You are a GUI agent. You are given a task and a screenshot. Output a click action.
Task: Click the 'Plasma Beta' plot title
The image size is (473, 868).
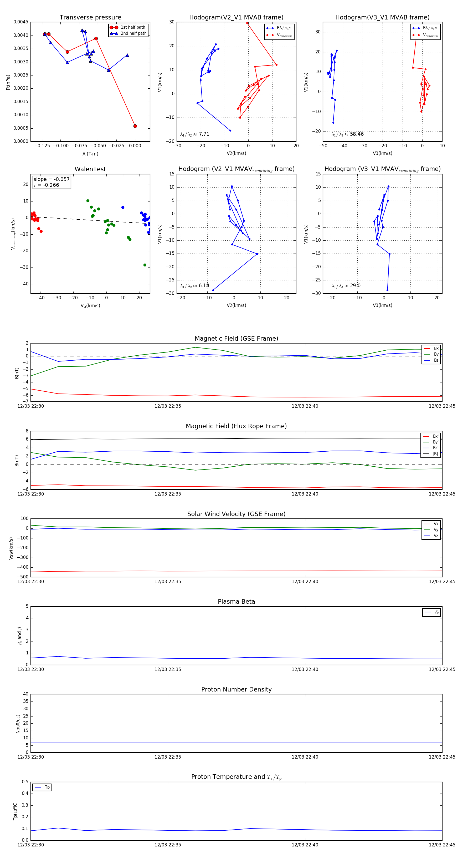click(236, 602)
